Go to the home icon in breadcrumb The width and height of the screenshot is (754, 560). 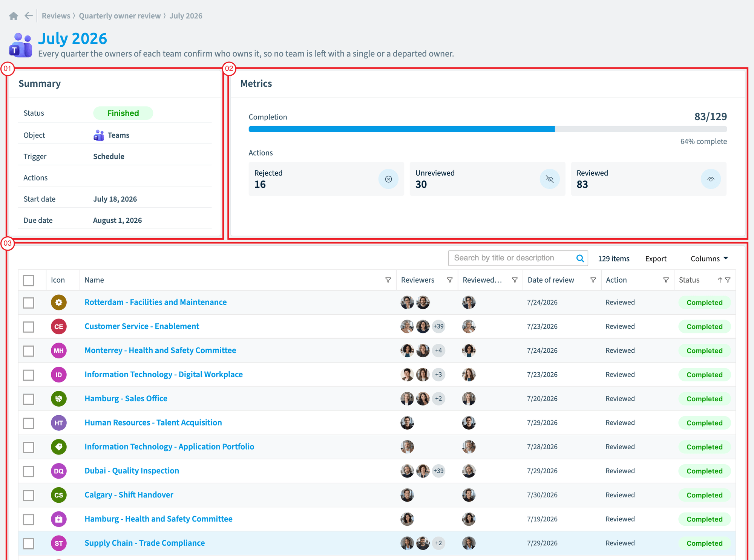14,16
